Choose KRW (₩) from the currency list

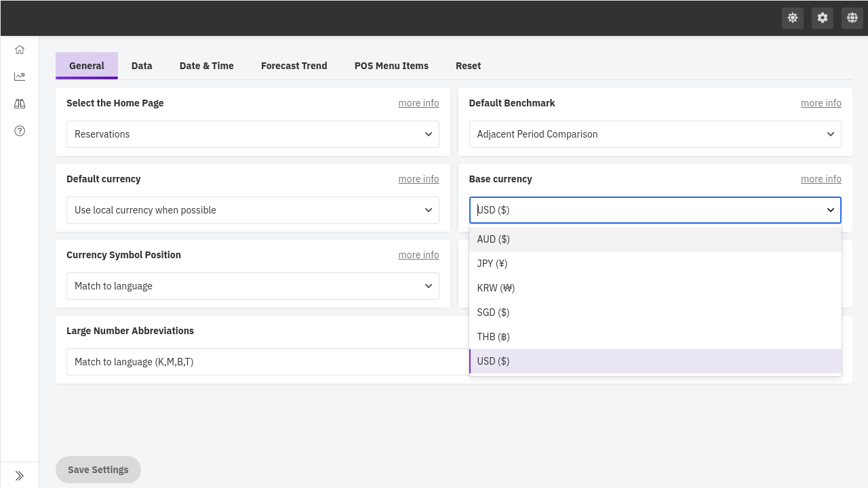(655, 288)
